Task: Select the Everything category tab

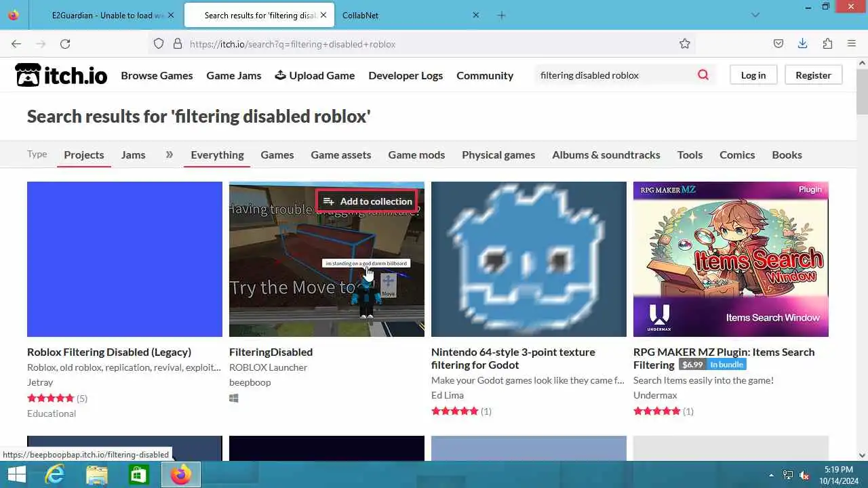Action: (x=217, y=155)
